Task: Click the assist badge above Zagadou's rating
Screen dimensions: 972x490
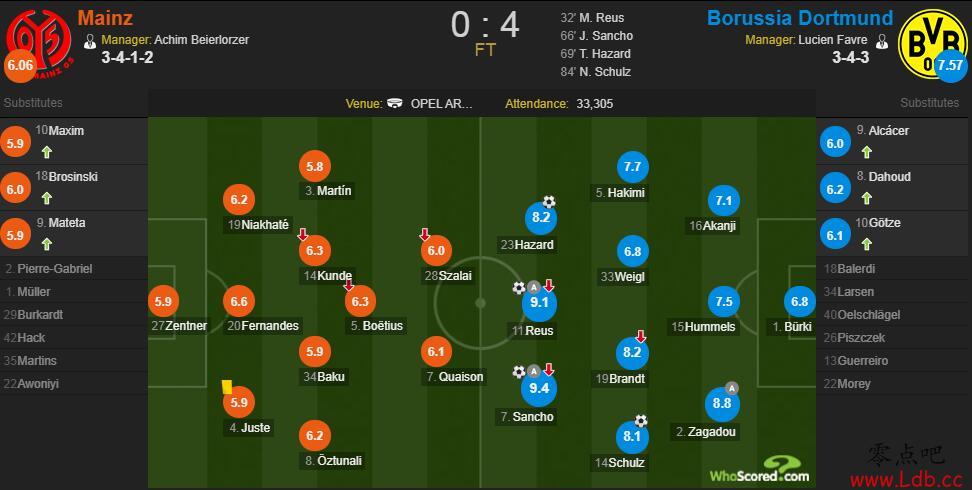Action: 731,389
